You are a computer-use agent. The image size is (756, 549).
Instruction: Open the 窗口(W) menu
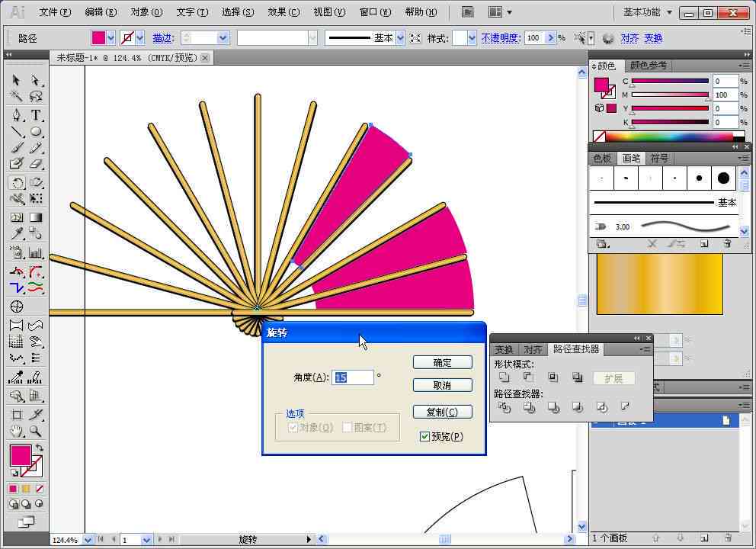[375, 12]
